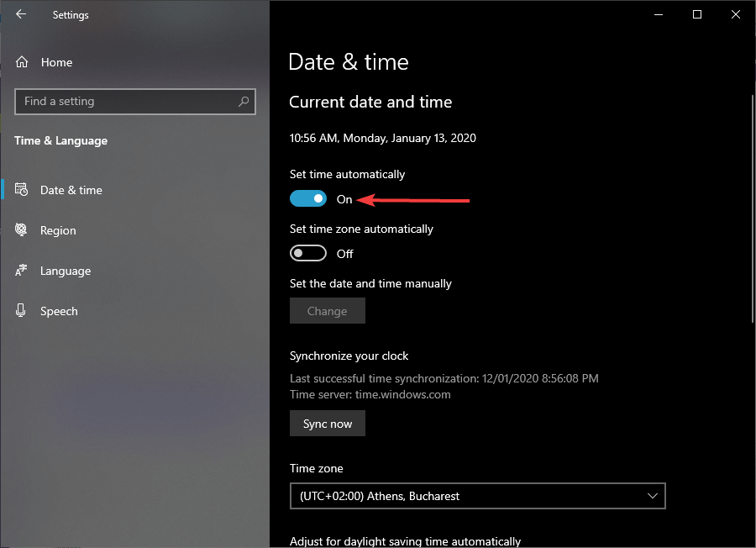Click the search magnifier icon
Screen dimensions: 756x548
[x=244, y=102]
